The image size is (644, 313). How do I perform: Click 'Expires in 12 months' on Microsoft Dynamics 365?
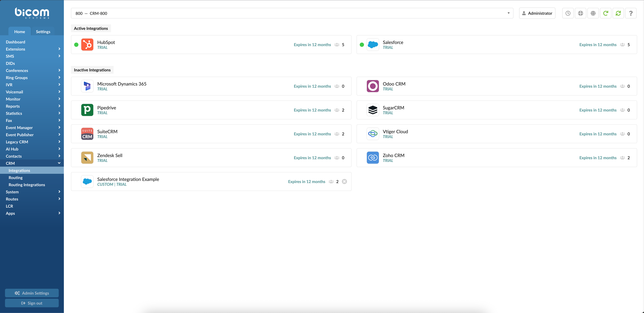[x=312, y=86]
